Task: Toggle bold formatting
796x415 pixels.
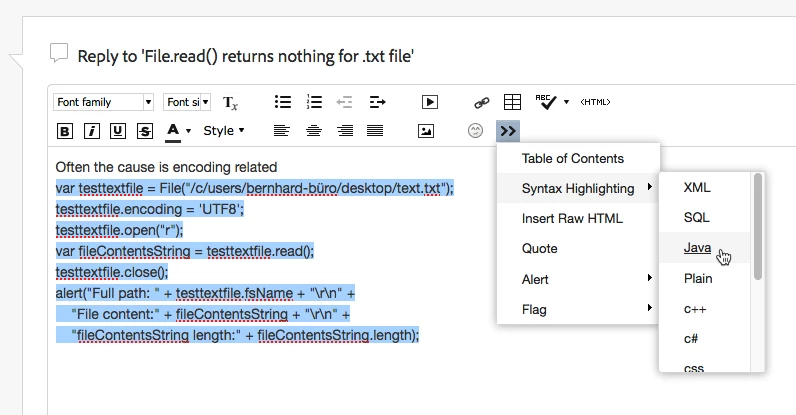Action: pos(64,131)
